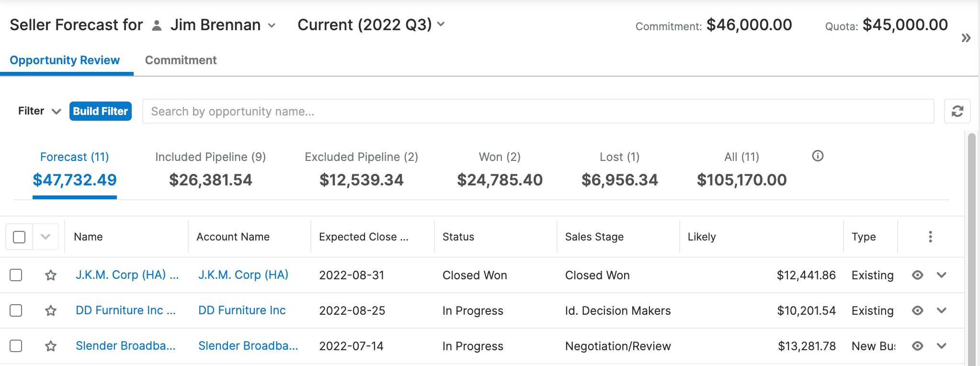Check the select-all header checkbox
This screenshot has width=980, height=366.
tap(19, 237)
